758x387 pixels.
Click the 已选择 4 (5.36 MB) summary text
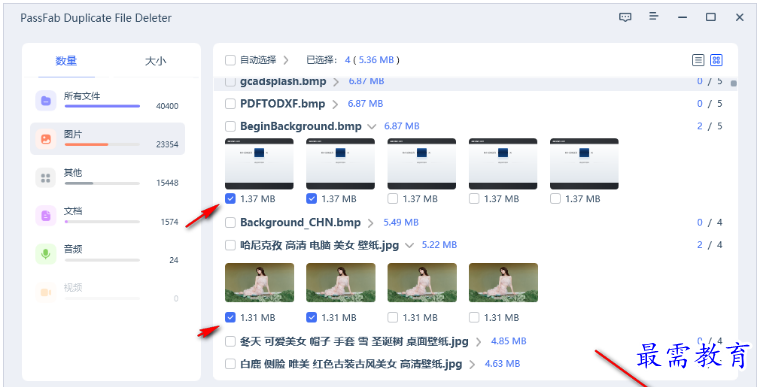[x=353, y=60]
